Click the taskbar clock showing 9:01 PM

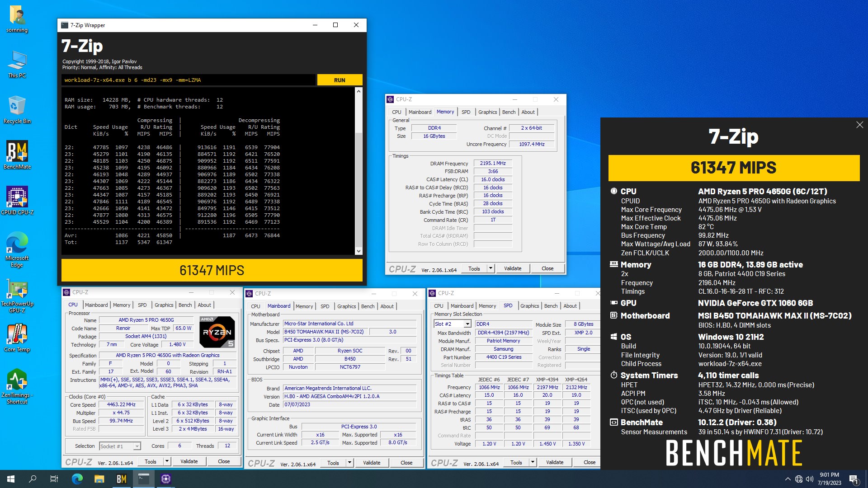(x=829, y=479)
